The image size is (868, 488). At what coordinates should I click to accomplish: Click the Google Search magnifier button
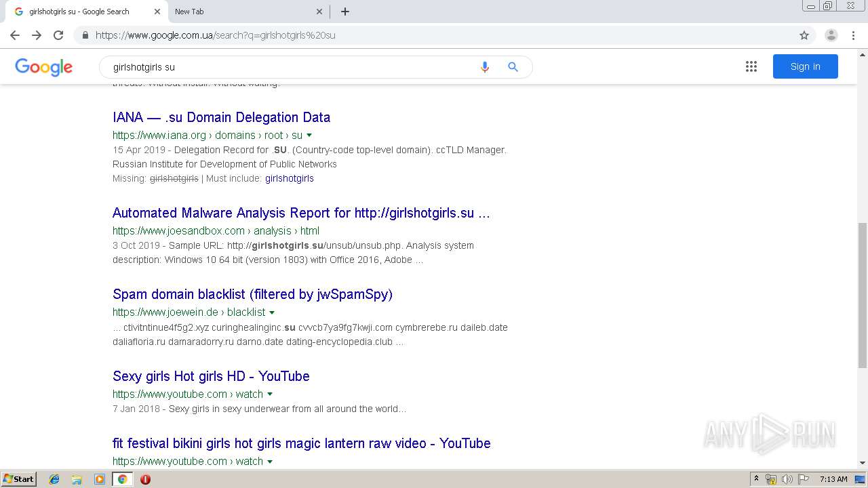pos(513,67)
